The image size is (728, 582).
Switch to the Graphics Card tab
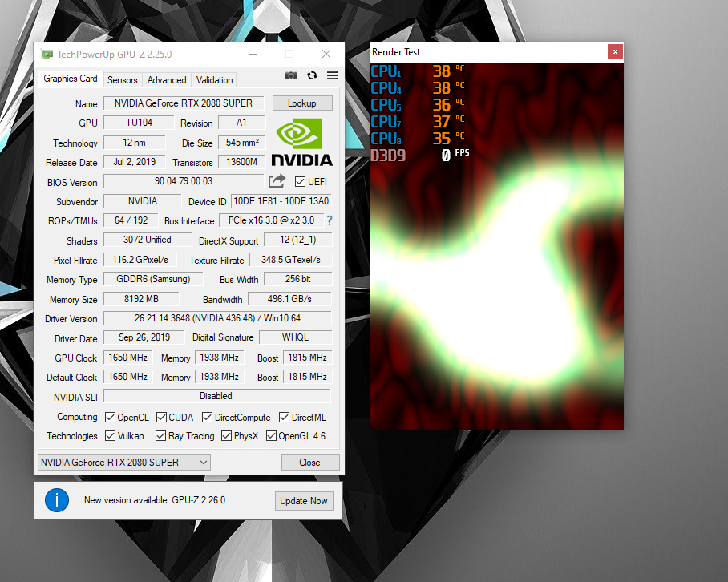click(x=70, y=79)
